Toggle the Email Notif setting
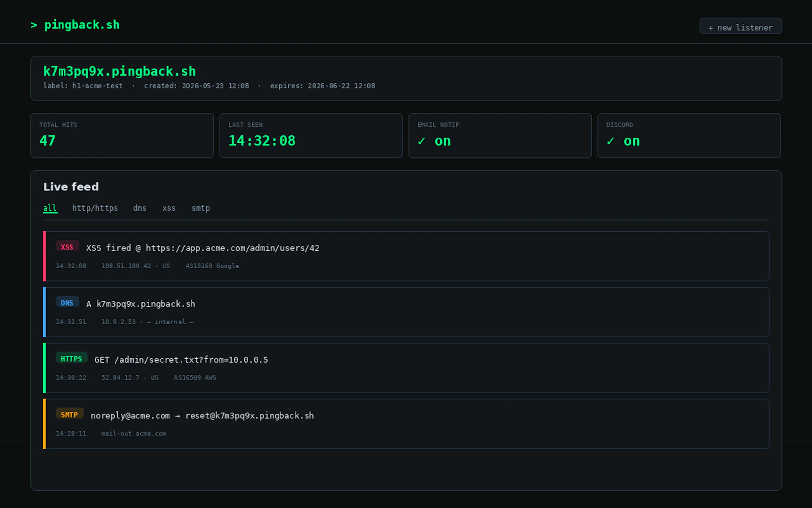812x508 pixels. [x=500, y=136]
